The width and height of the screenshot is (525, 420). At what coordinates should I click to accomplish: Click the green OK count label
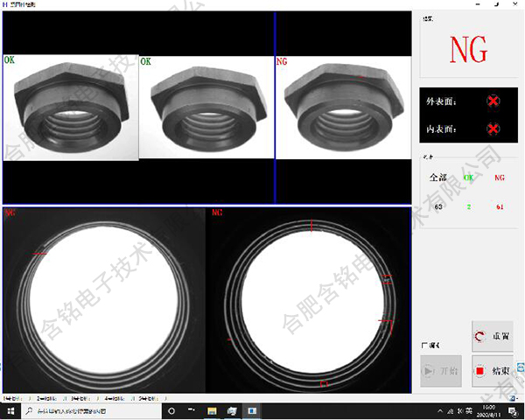[x=469, y=177]
